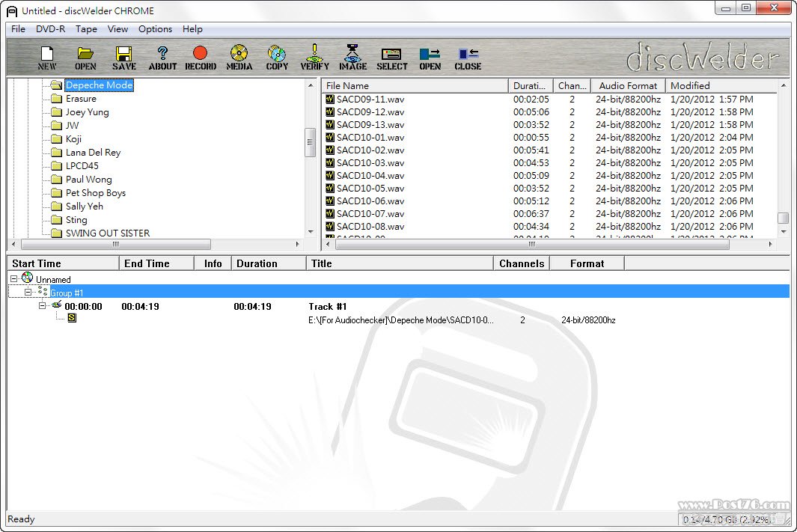
Task: Click the folder icon next to Koji
Action: point(56,138)
